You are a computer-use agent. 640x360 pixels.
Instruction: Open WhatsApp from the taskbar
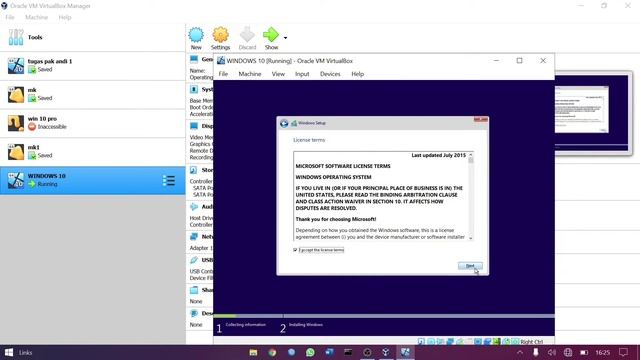310,352
